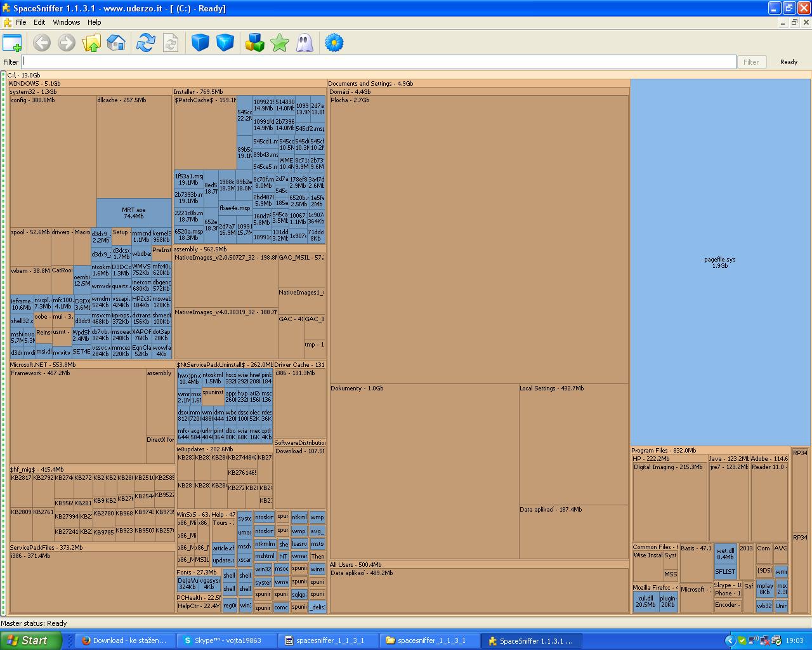
Task: Open the File menu
Action: (21, 22)
